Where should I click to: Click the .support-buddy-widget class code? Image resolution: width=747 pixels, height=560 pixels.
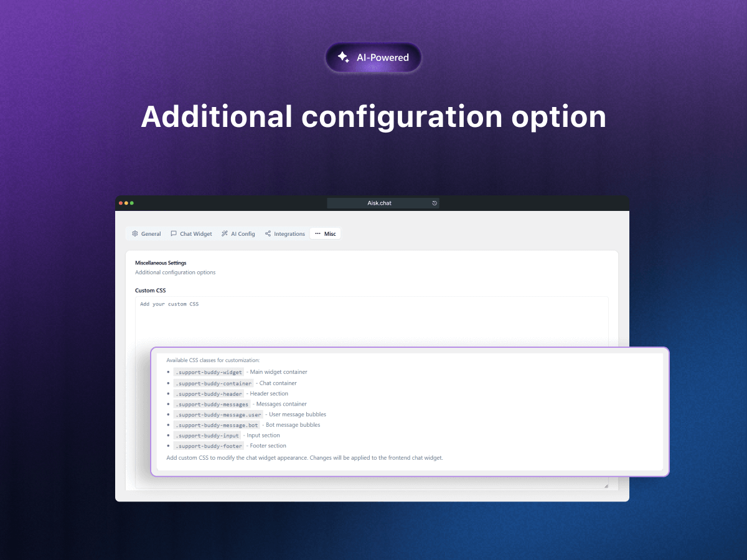(x=209, y=372)
